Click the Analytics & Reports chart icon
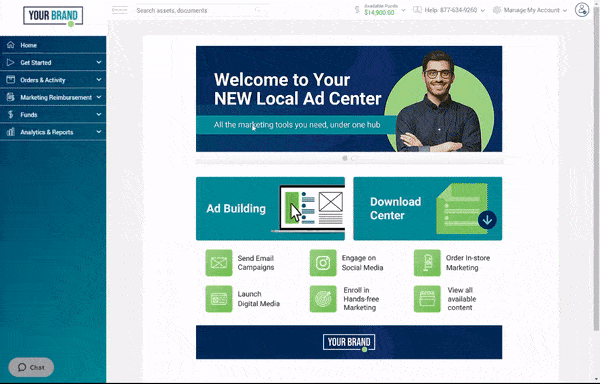Viewport: 600px width, 384px height. (11, 132)
